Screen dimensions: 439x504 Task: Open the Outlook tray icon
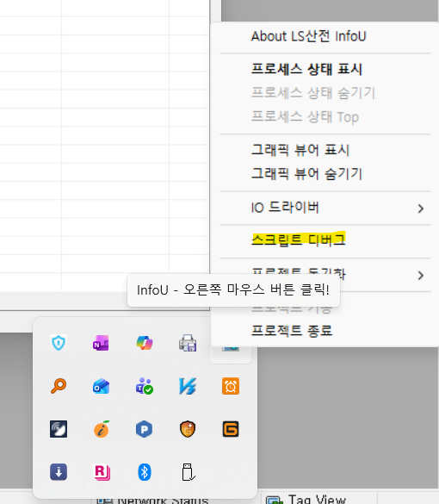[101, 386]
